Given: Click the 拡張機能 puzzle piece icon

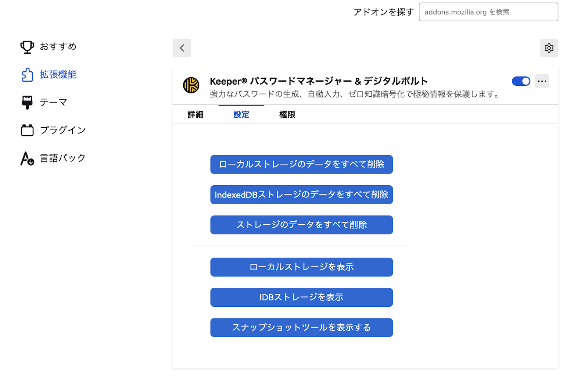Looking at the screenshot, I should 27,75.
